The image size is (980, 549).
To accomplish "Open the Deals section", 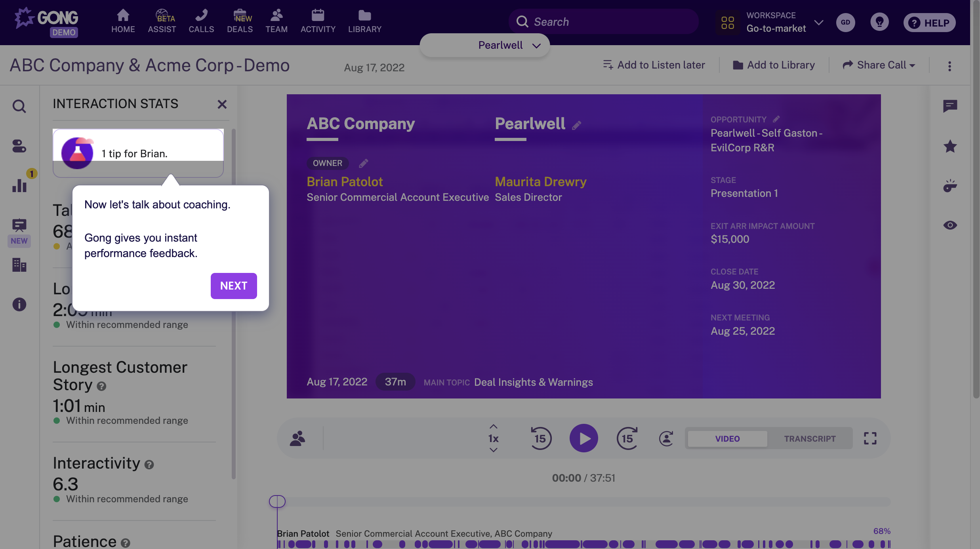I will pyautogui.click(x=240, y=21).
